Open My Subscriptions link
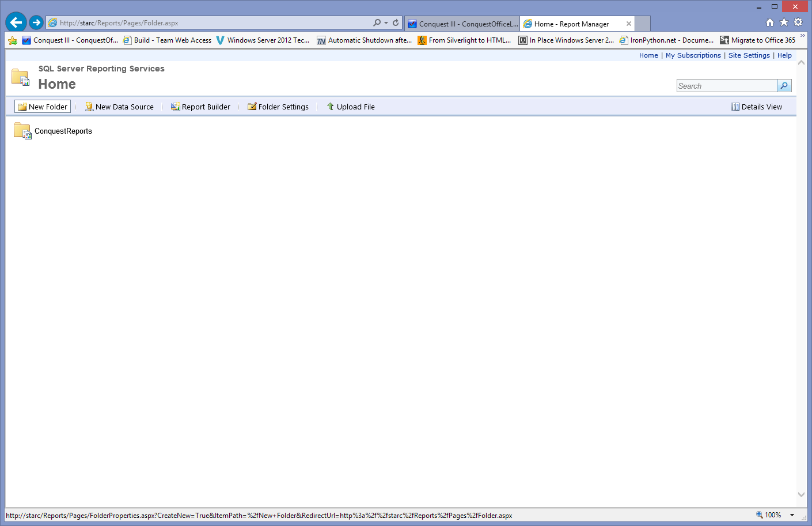 (693, 55)
